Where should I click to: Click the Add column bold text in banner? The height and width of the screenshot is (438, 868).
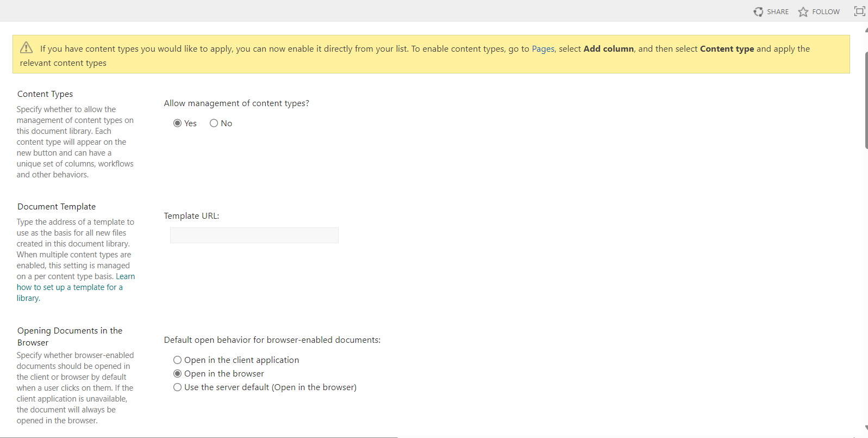609,48
